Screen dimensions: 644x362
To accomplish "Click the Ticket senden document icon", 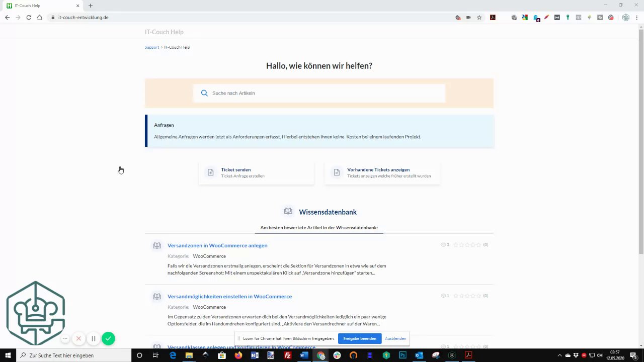I will coord(210,172).
